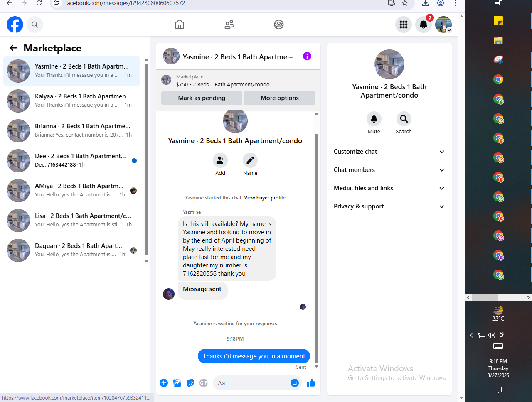Open Facebook search magnifier
532x402 pixels.
(x=35, y=25)
